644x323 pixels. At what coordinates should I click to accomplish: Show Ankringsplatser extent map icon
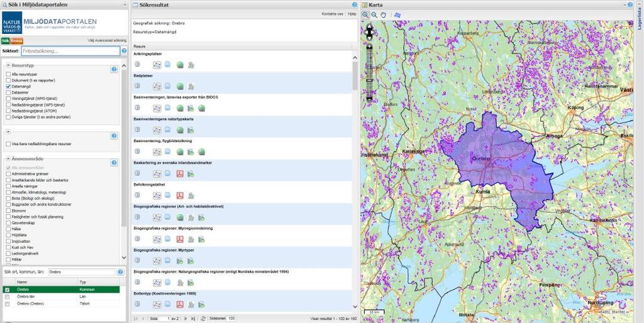tap(157, 65)
